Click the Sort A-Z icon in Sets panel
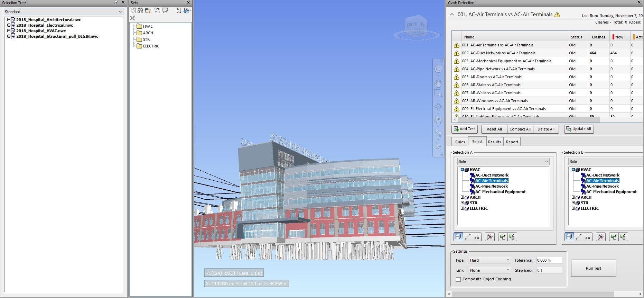 (x=179, y=11)
